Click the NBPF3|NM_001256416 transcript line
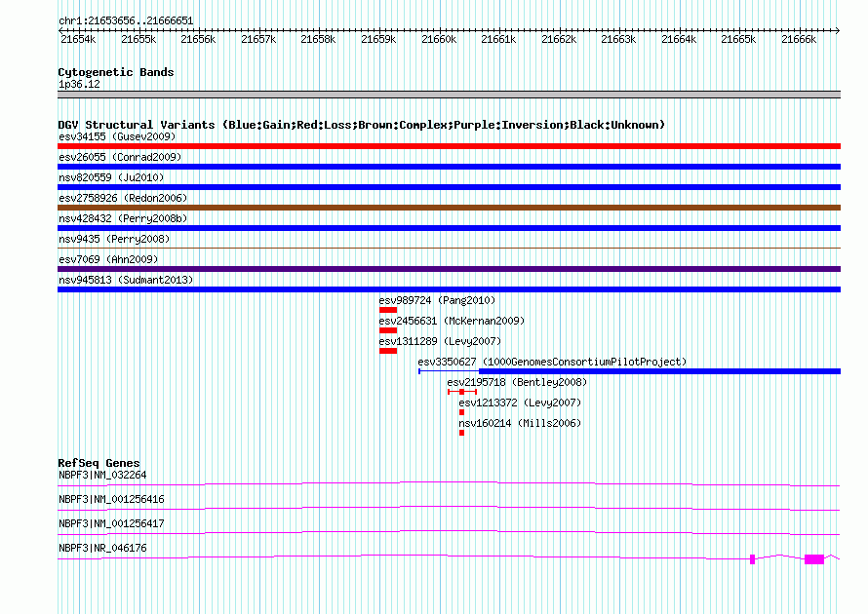 click(x=449, y=508)
